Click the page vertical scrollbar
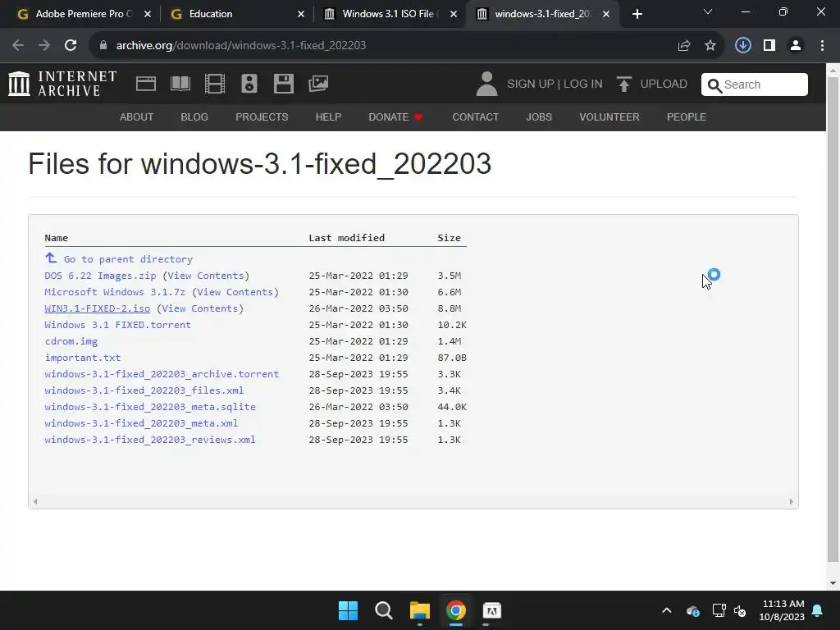This screenshot has height=630, width=840. [x=833, y=319]
